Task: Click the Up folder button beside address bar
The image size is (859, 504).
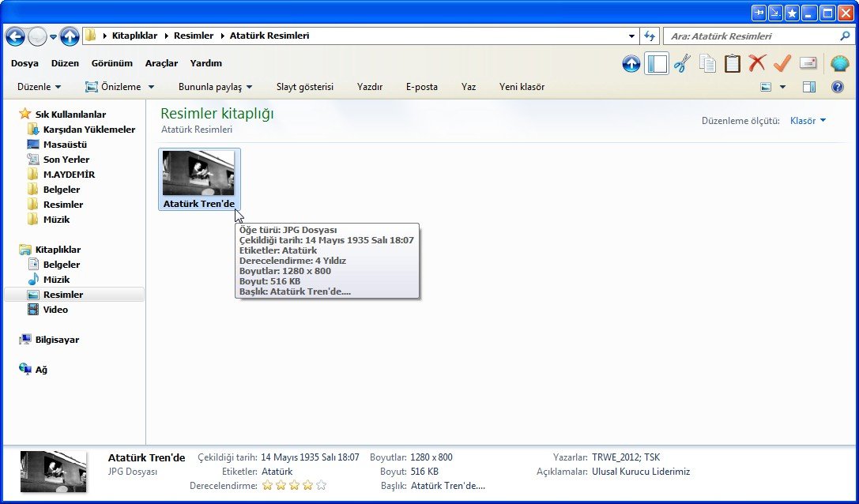Action: pyautogui.click(x=70, y=36)
